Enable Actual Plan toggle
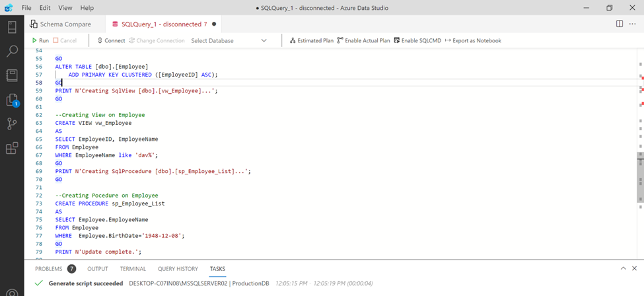 click(x=363, y=40)
